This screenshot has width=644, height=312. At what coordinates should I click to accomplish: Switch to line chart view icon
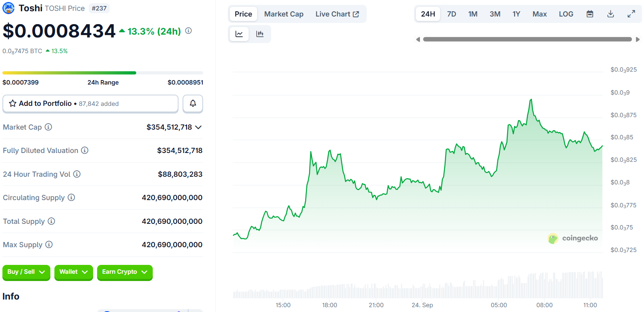(239, 34)
